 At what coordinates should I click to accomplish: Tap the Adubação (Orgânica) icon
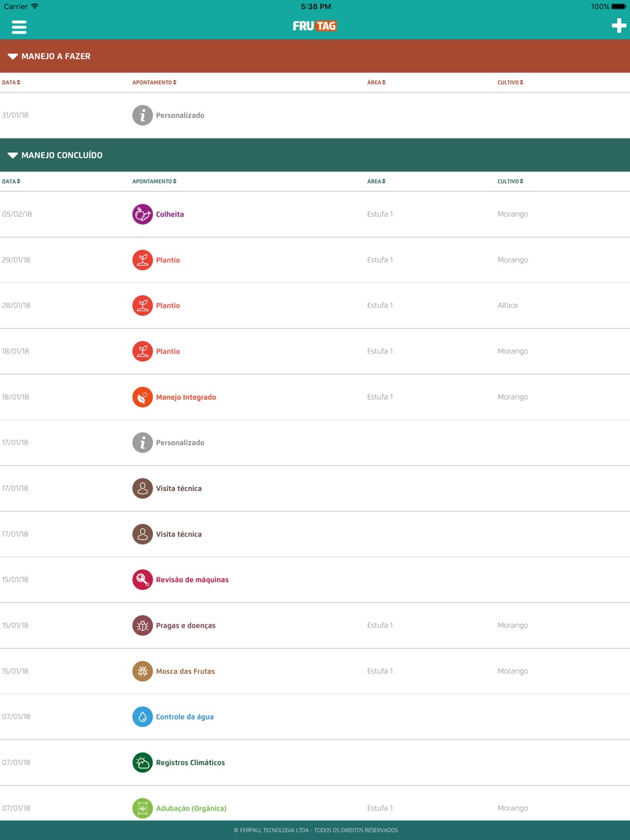[x=143, y=808]
